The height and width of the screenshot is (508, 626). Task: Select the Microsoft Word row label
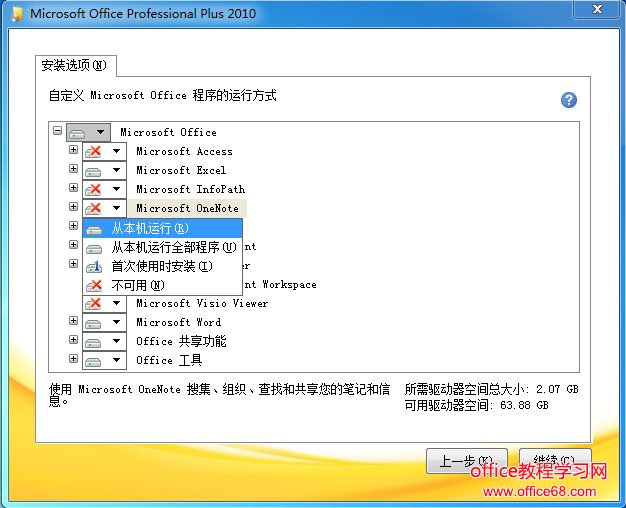[x=178, y=322]
